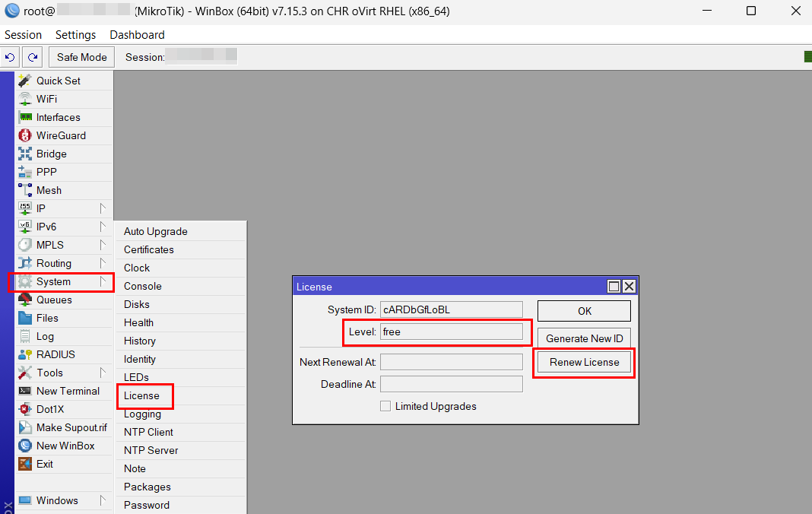Expand the Routing submenu arrow

(103, 263)
